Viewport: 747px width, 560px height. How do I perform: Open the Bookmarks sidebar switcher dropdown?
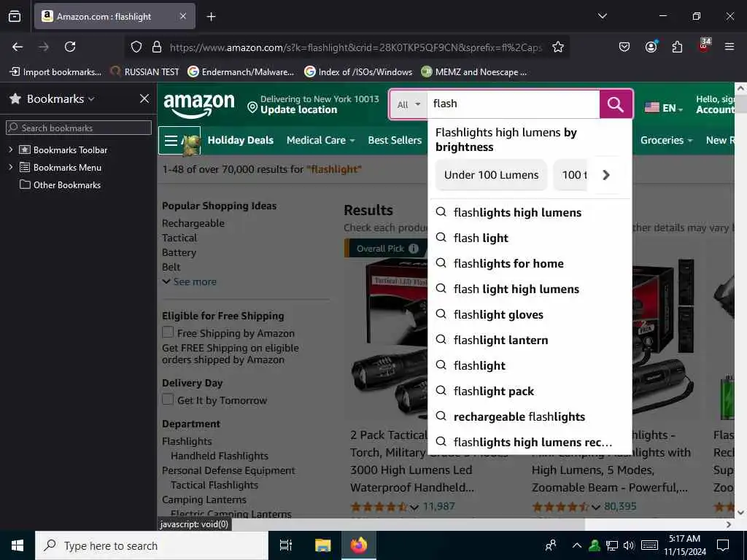click(x=61, y=98)
